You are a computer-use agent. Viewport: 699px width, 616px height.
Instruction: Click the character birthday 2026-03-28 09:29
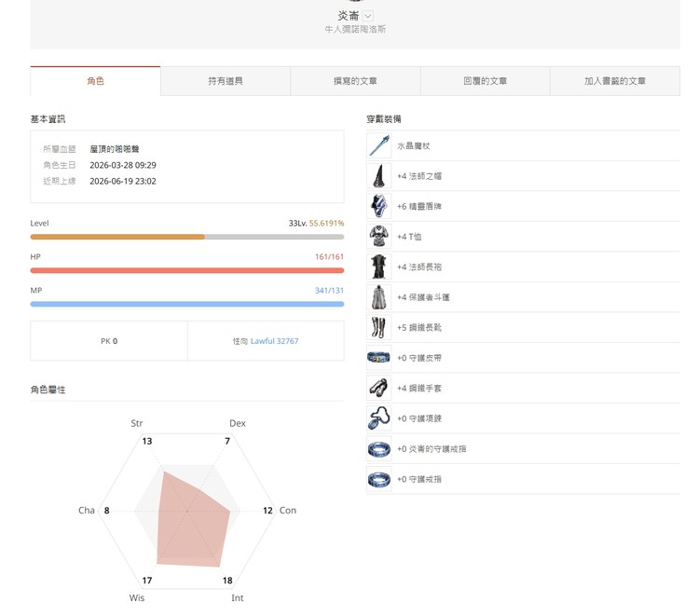click(x=123, y=165)
